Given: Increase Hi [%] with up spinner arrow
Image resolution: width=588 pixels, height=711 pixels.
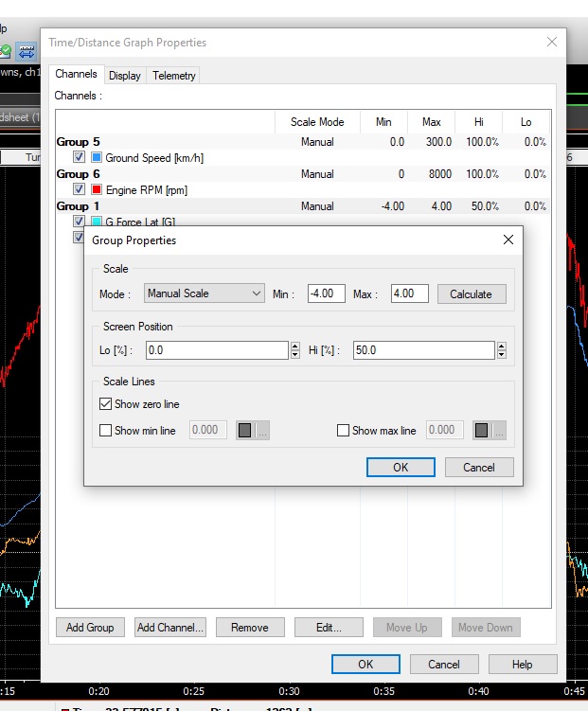Looking at the screenshot, I should click(502, 347).
